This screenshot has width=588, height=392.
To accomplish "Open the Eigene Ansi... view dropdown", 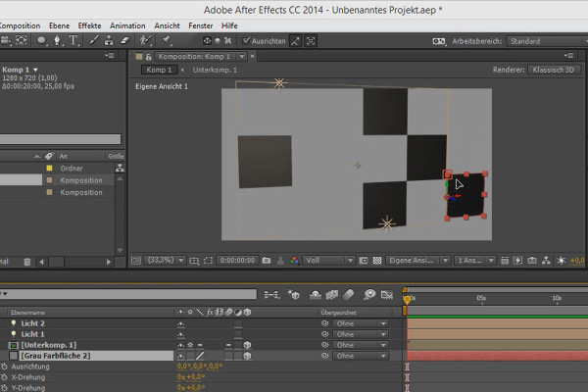I will 417,261.
